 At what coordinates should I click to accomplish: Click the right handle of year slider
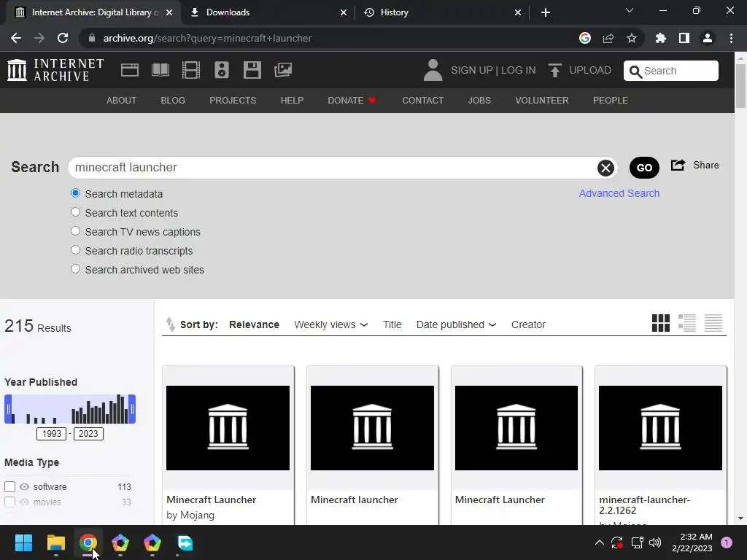132,409
